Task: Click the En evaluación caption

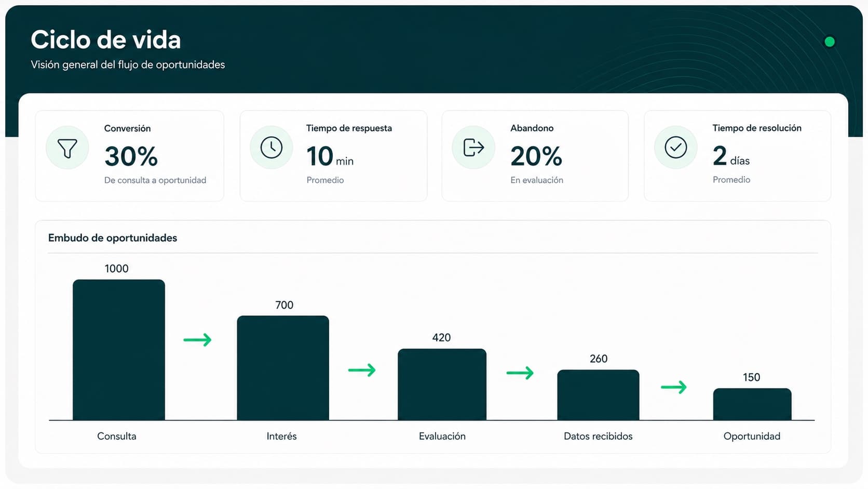Action: click(x=537, y=180)
